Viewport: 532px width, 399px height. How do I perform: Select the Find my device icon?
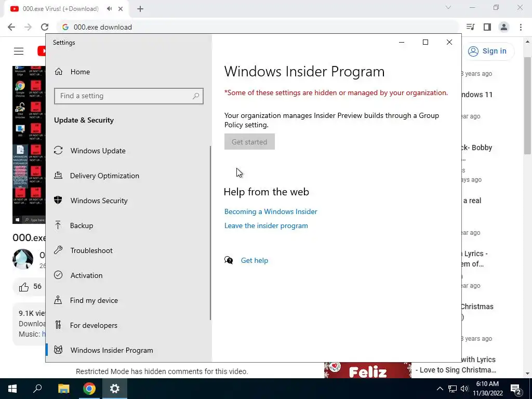pyautogui.click(x=58, y=300)
